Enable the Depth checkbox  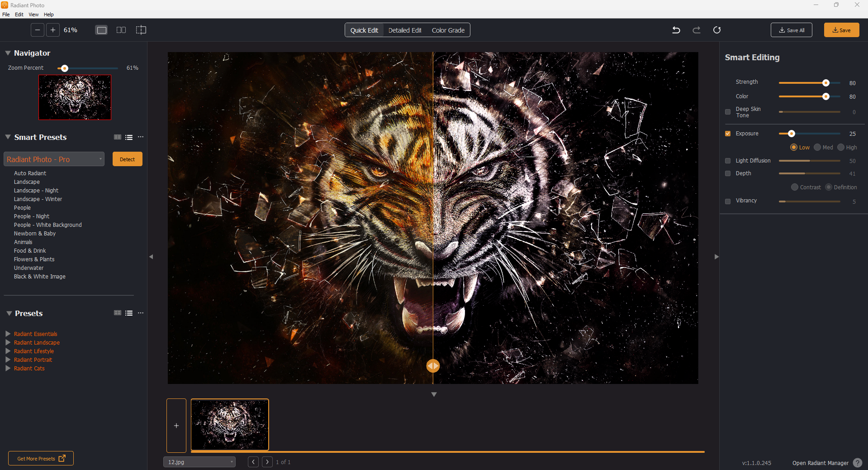click(x=728, y=173)
